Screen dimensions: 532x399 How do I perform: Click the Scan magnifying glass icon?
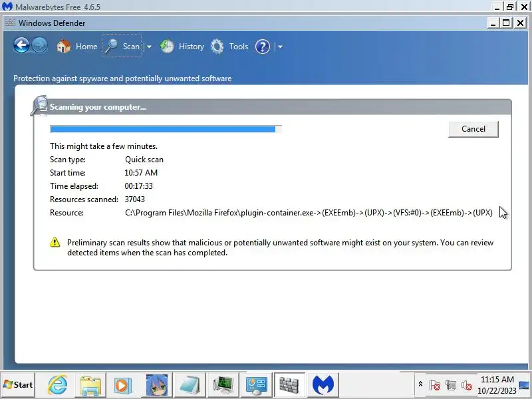click(111, 46)
